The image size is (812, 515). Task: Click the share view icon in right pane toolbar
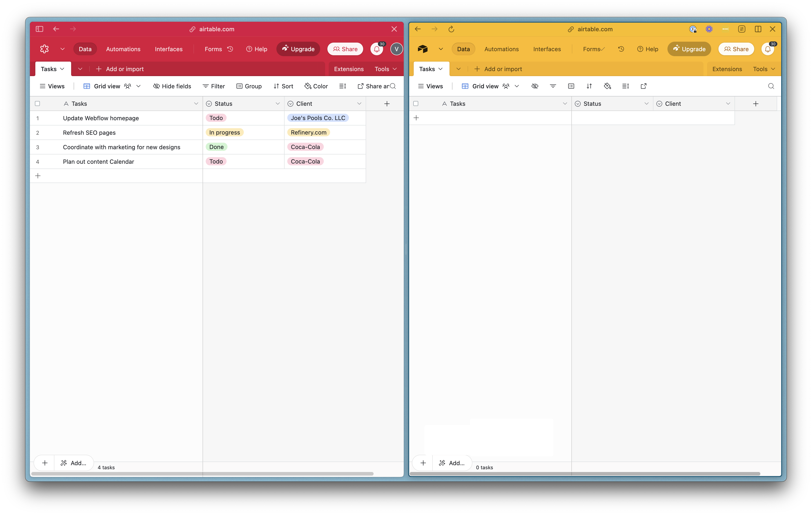coord(643,86)
